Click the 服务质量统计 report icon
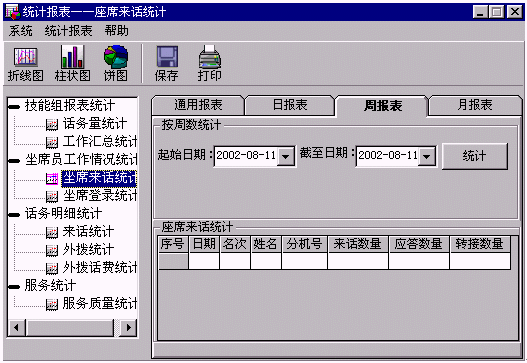This screenshot has width=527, height=363. 52,304
